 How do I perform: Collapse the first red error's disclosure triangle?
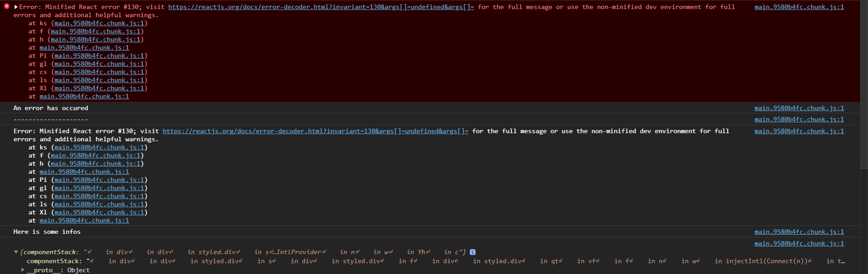tap(16, 7)
